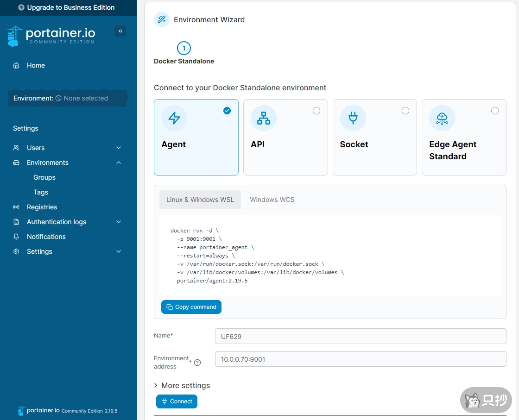Click the Connect button

tap(177, 401)
